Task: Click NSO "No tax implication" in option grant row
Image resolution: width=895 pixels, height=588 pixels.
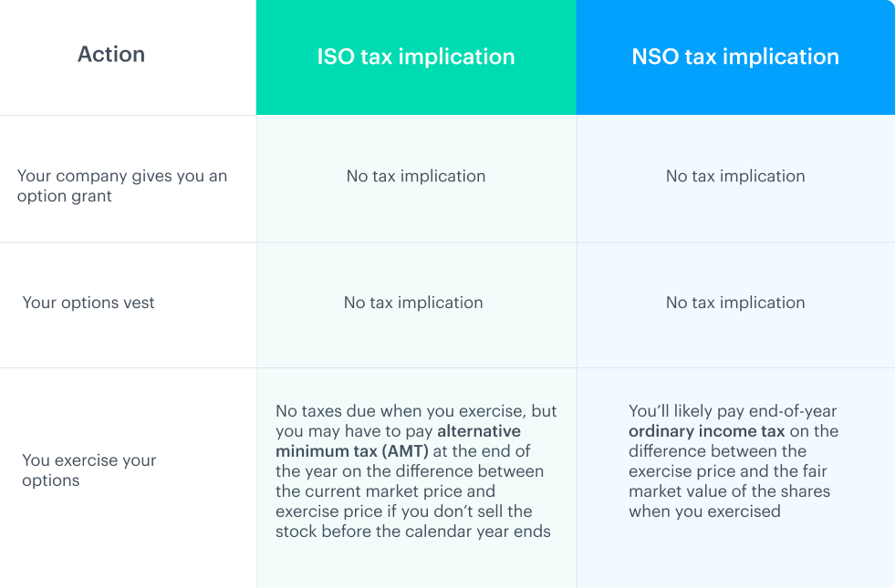Action: (x=735, y=176)
